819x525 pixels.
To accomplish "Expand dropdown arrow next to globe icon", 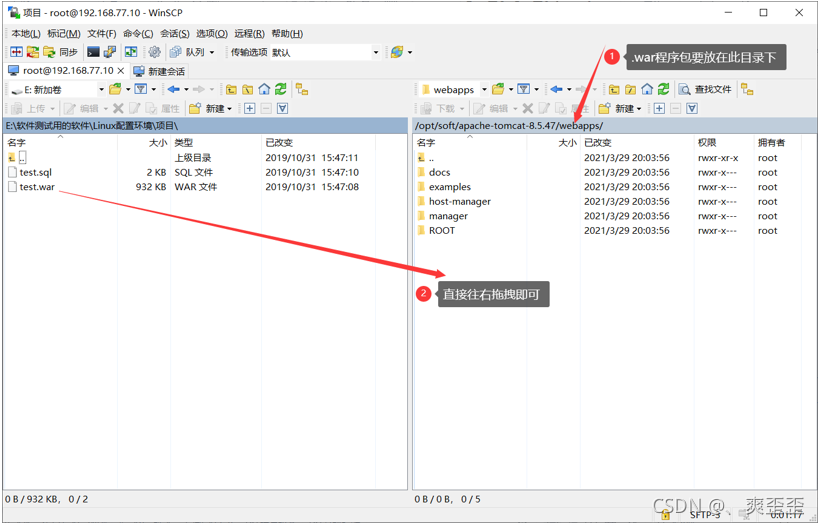I will point(410,52).
